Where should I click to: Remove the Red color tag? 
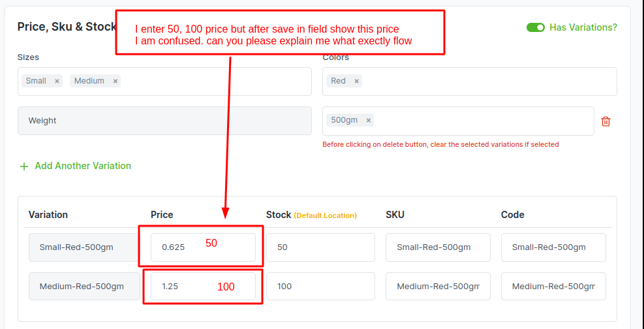[x=356, y=82]
